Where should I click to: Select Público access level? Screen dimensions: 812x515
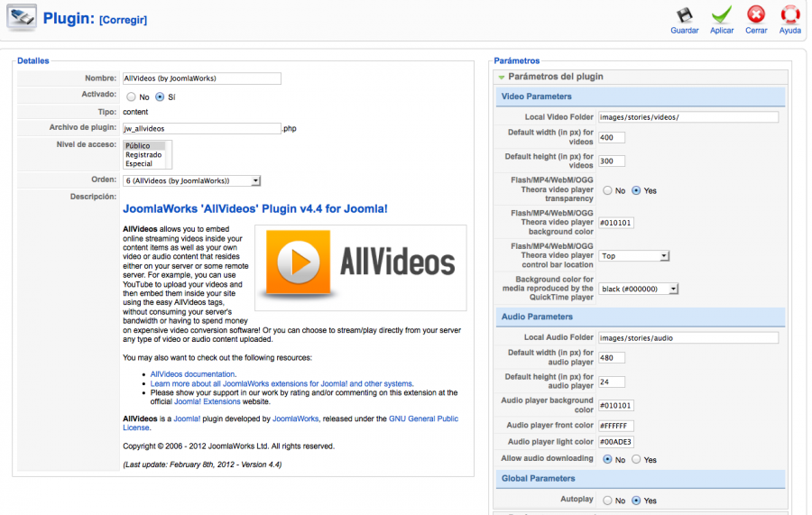point(144,146)
